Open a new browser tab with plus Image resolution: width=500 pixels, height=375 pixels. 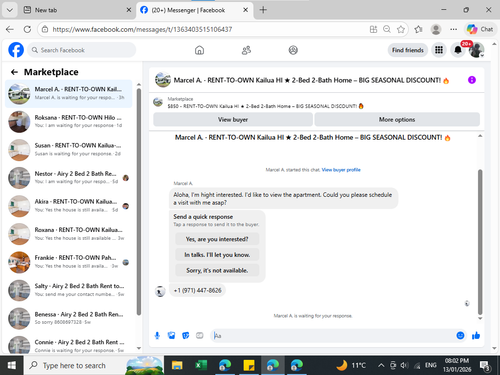pos(263,10)
